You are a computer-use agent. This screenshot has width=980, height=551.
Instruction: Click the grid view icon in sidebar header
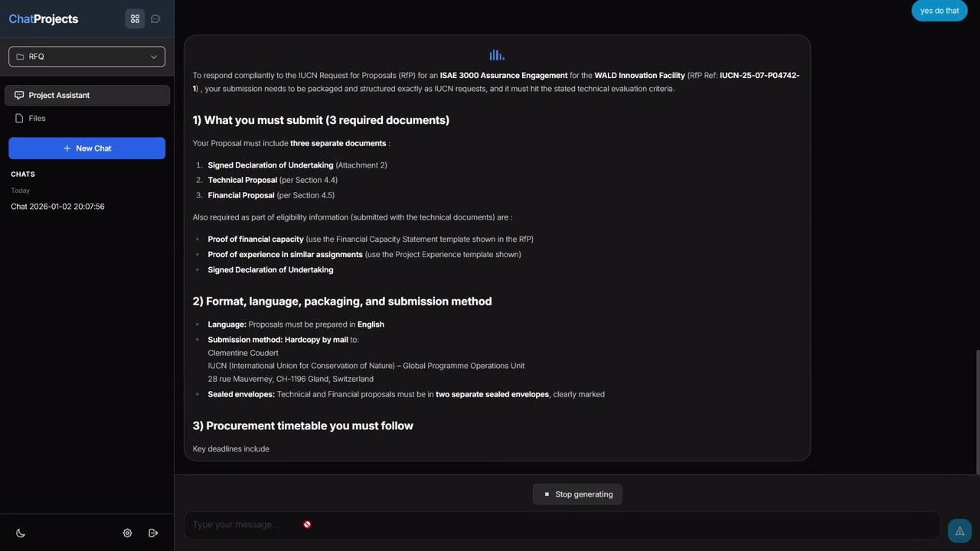pos(135,19)
